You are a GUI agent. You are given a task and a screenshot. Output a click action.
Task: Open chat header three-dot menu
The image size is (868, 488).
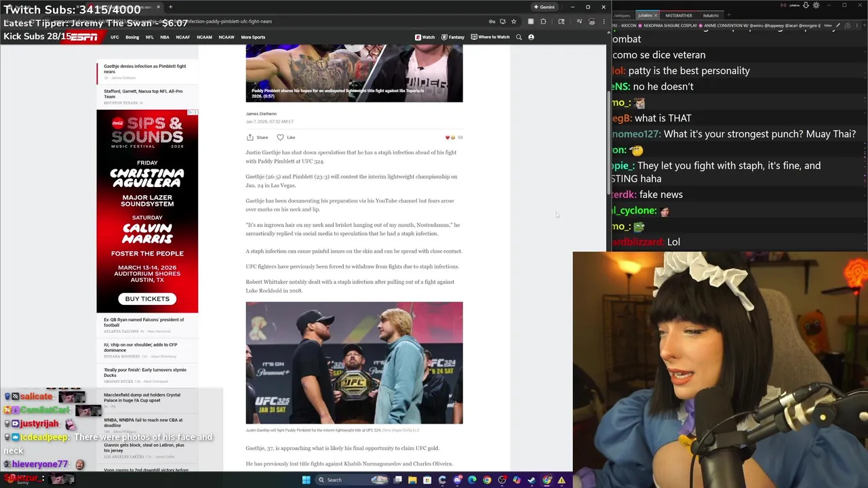point(856,26)
